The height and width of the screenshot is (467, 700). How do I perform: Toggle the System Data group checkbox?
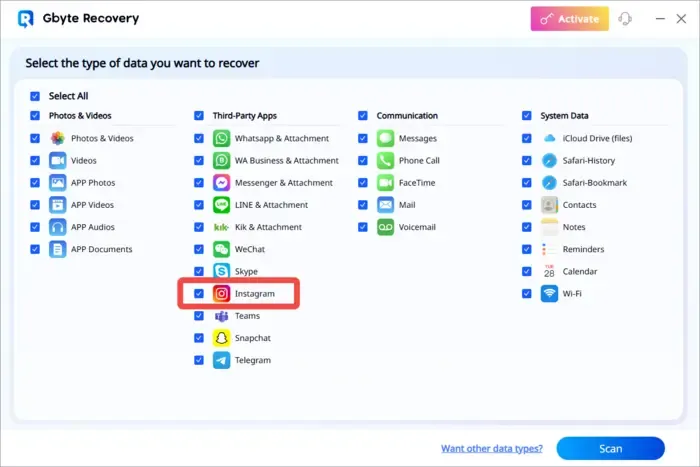coord(527,116)
